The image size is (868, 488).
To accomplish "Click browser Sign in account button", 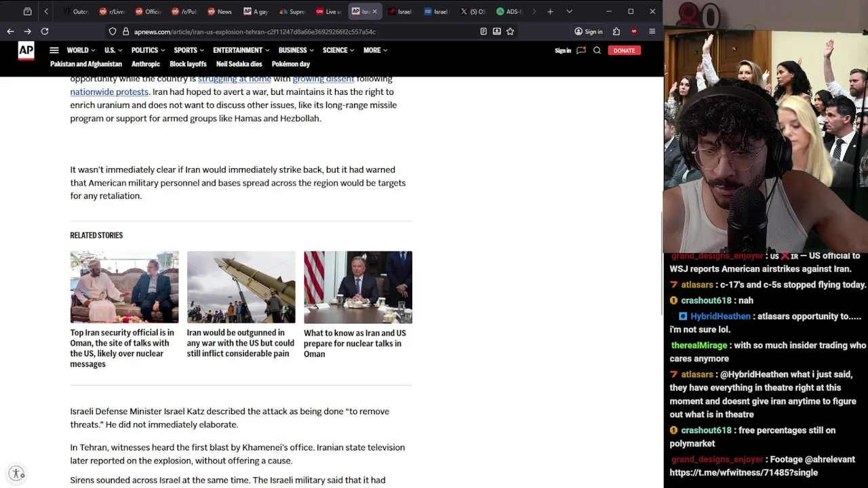I will coord(588,31).
